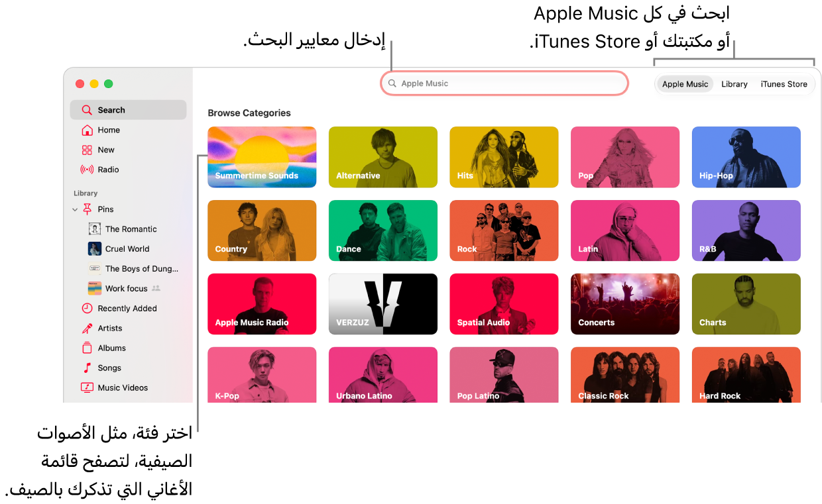
Task: Switch search scope to iTunes Store
Action: click(x=784, y=84)
